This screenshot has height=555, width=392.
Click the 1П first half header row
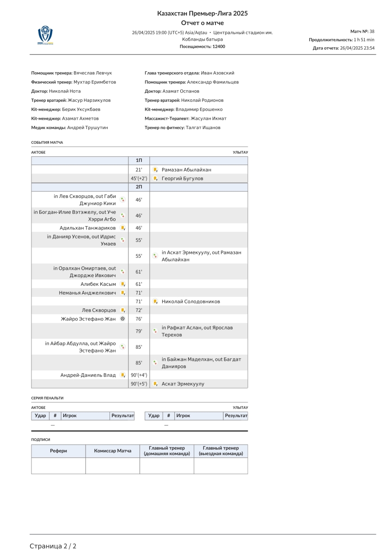tap(139, 160)
